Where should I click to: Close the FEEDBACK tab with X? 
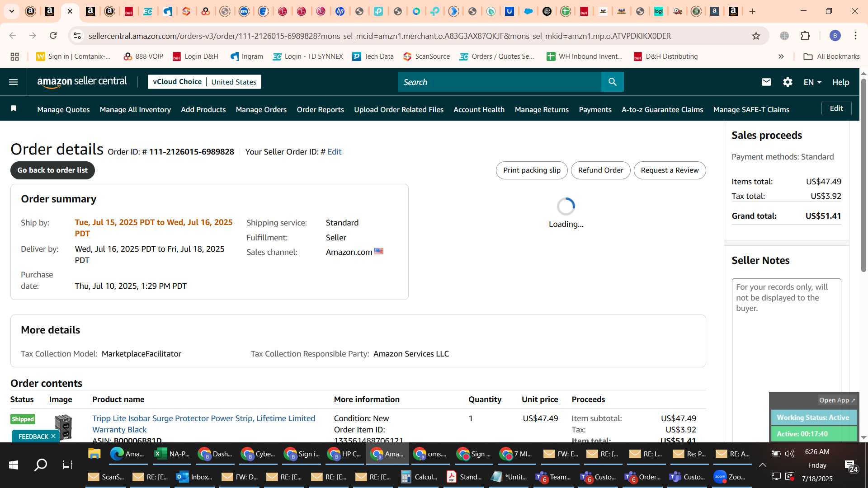pyautogui.click(x=53, y=436)
